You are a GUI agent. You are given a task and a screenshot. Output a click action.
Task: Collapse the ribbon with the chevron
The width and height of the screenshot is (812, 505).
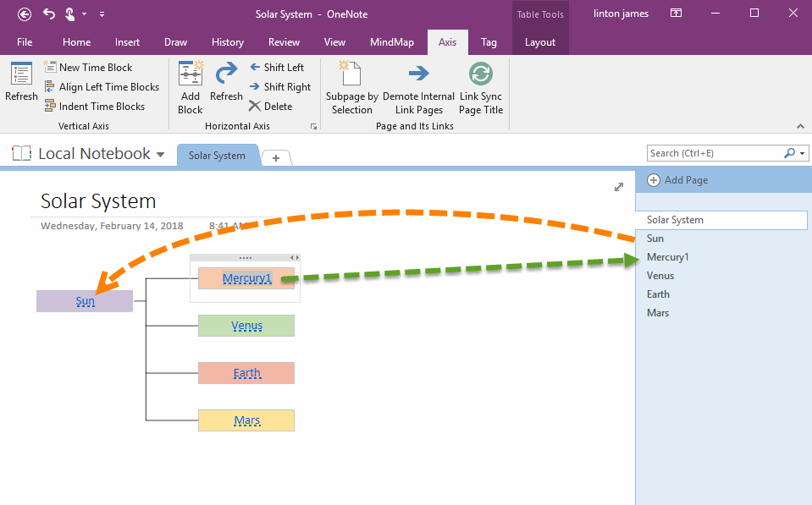[800, 126]
